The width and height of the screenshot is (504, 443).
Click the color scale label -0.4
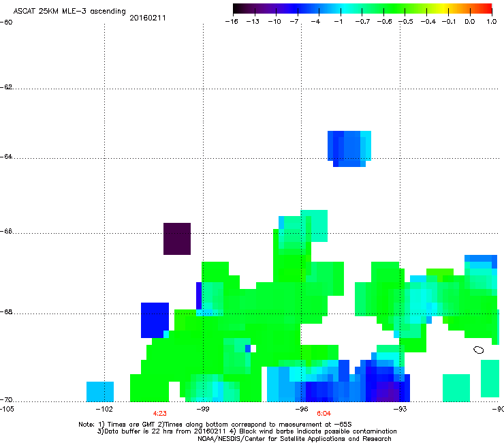428,22
